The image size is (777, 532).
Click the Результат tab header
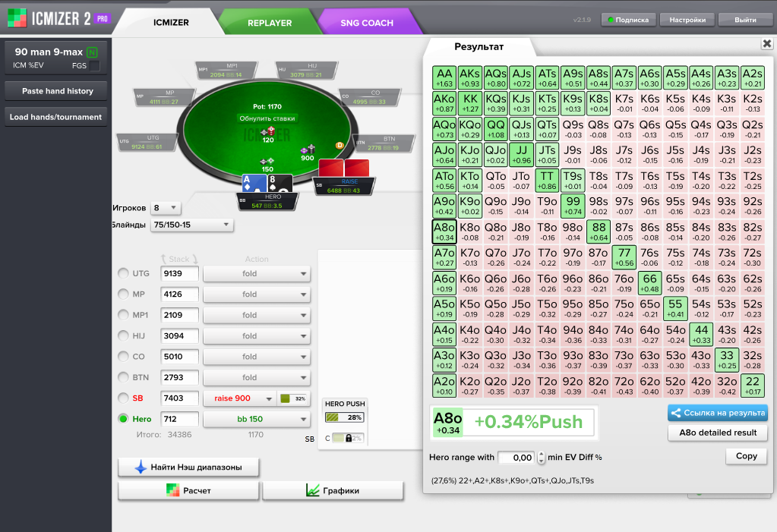[x=479, y=47]
